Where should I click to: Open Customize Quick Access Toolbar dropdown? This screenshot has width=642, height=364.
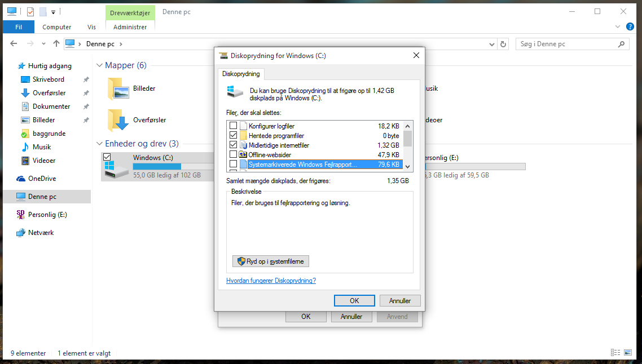pyautogui.click(x=53, y=12)
